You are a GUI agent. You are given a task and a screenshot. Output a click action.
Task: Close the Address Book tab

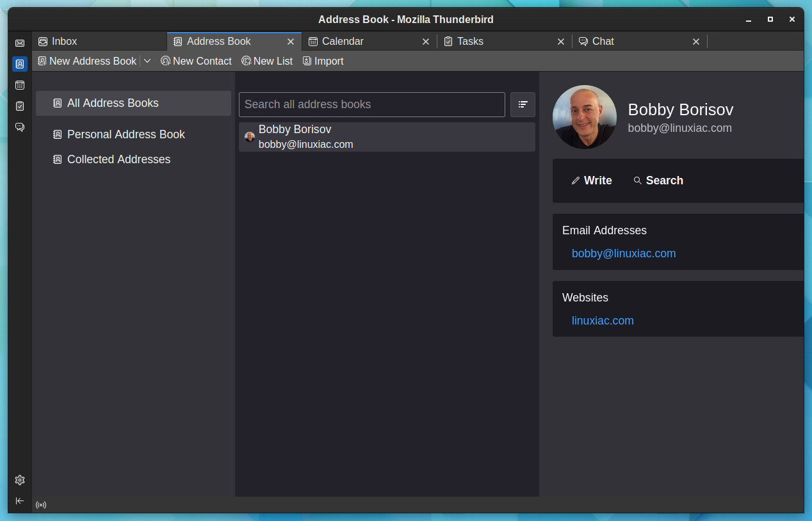[x=291, y=42]
